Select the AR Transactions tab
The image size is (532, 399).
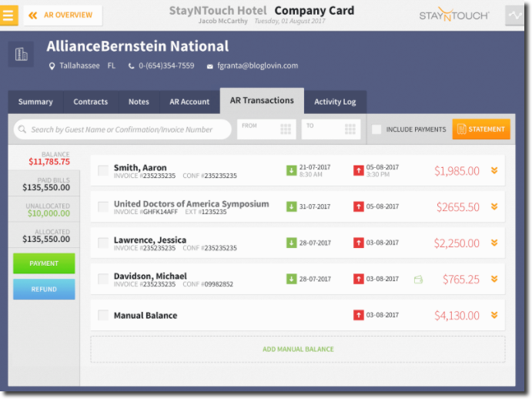point(262,100)
